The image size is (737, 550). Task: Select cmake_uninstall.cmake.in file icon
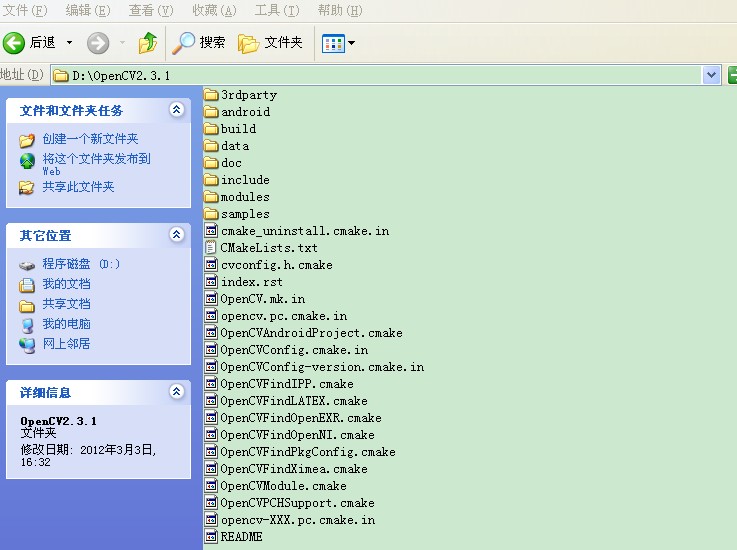pyautogui.click(x=212, y=231)
